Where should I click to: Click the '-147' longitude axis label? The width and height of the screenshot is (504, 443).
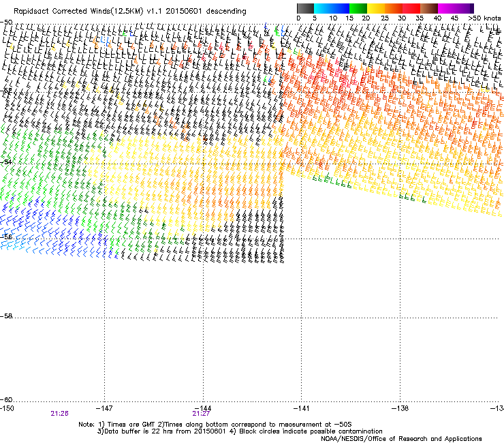(104, 408)
